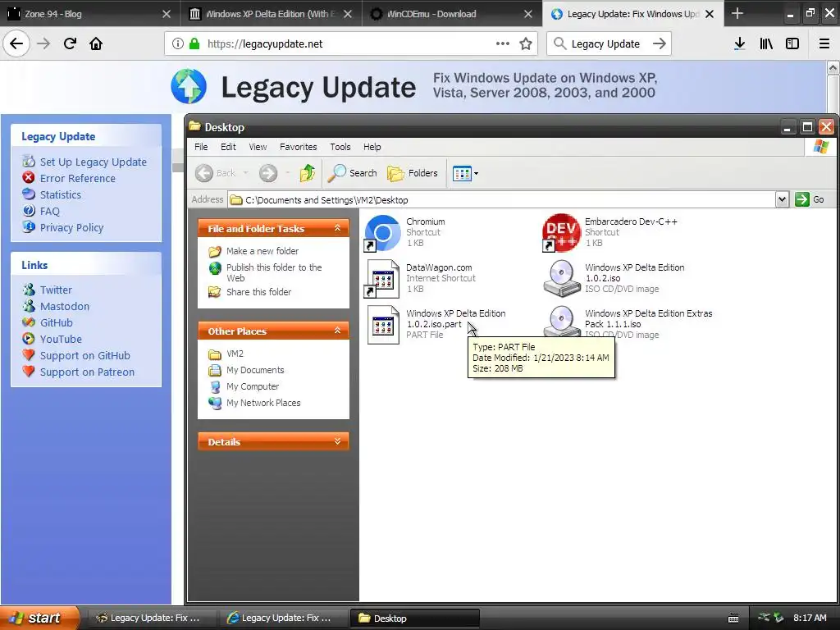Viewport: 840px width, 630px height.
Task: Select the Embarcadero Dev-C++ shortcut
Action: click(x=561, y=233)
